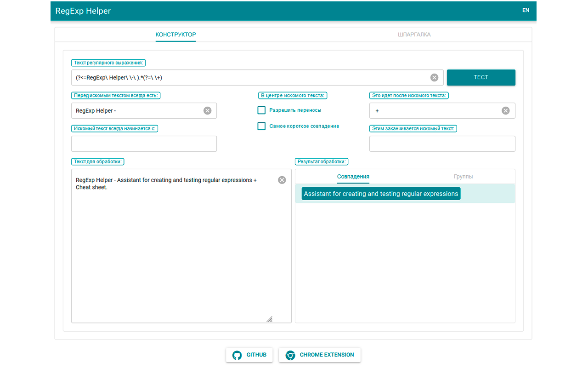This screenshot has width=588, height=368.
Task: Click the GitHub octocat icon
Action: 237,355
